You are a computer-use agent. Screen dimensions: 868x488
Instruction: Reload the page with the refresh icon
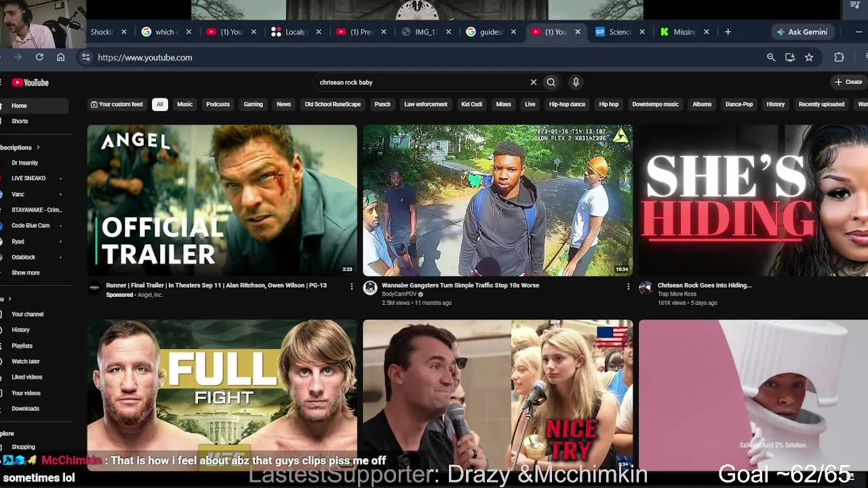click(x=39, y=58)
